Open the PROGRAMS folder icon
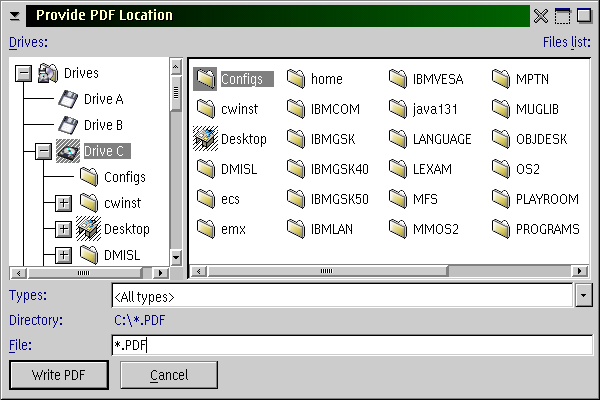 coord(502,229)
